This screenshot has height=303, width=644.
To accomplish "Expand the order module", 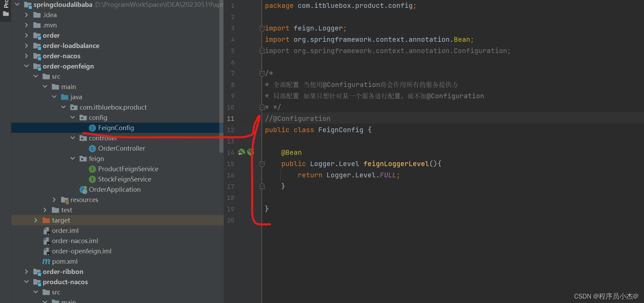I will tap(26, 35).
